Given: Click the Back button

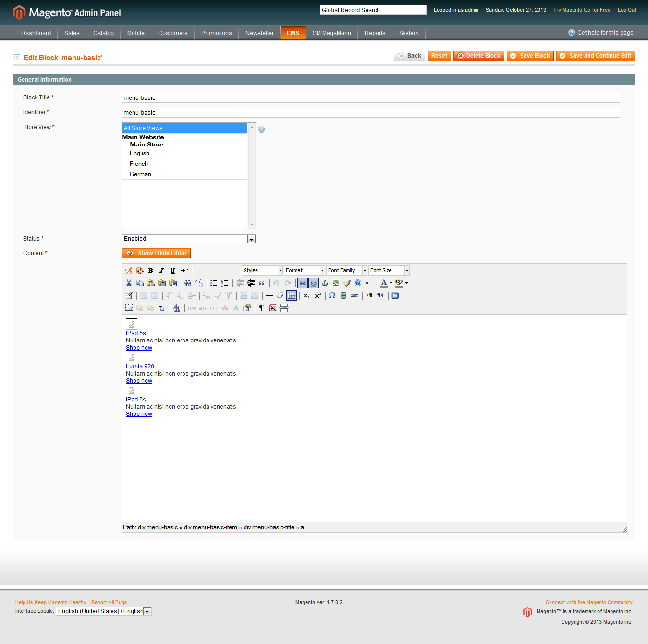Looking at the screenshot, I should 410,56.
